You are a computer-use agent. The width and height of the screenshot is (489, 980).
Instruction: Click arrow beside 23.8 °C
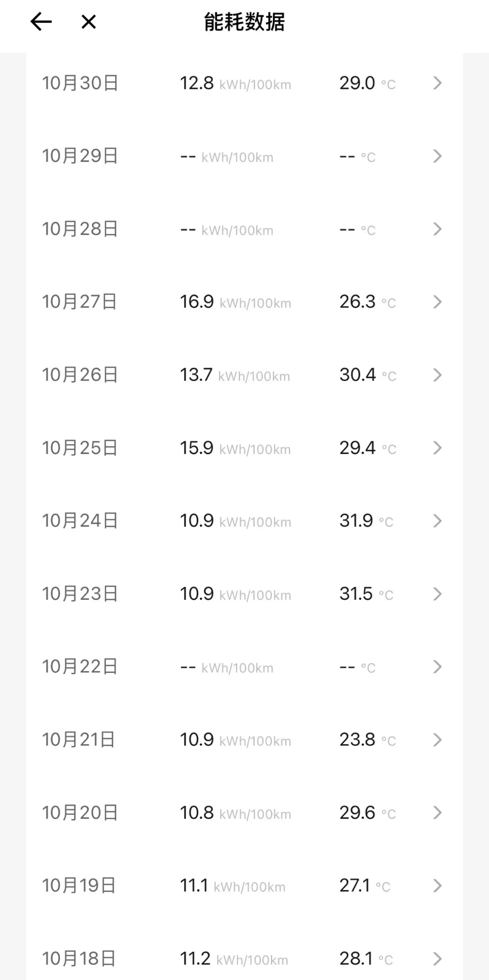(437, 740)
